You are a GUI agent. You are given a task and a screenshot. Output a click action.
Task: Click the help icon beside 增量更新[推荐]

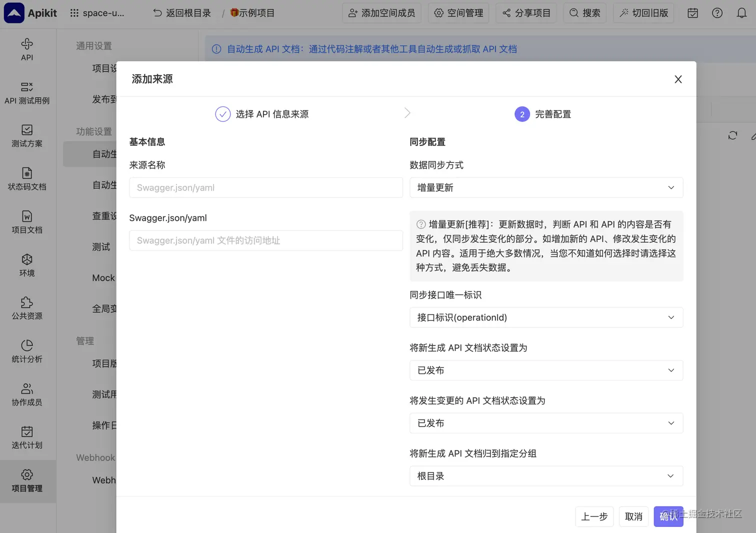pos(421,224)
